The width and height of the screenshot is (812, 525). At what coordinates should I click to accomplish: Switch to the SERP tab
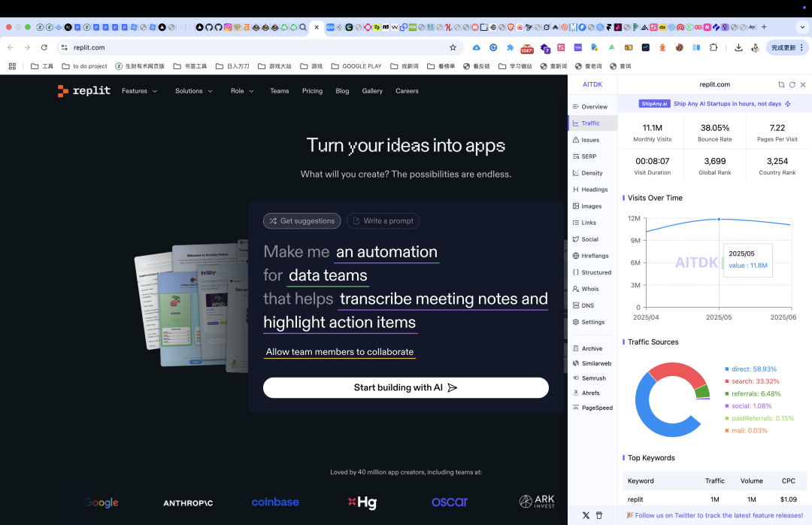click(585, 156)
